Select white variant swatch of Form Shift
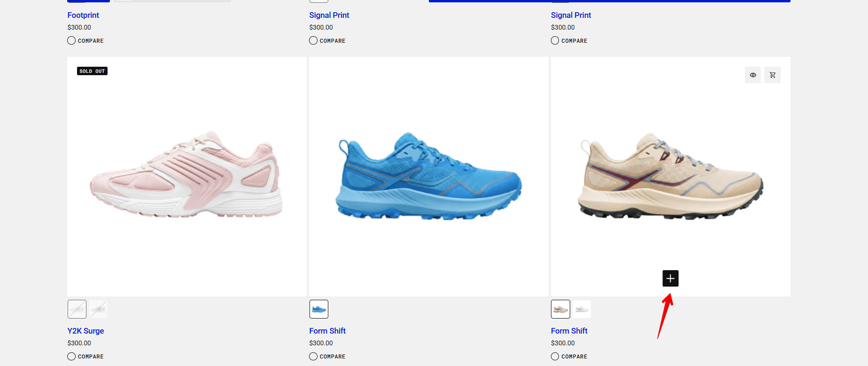The width and height of the screenshot is (868, 366). pyautogui.click(x=582, y=309)
